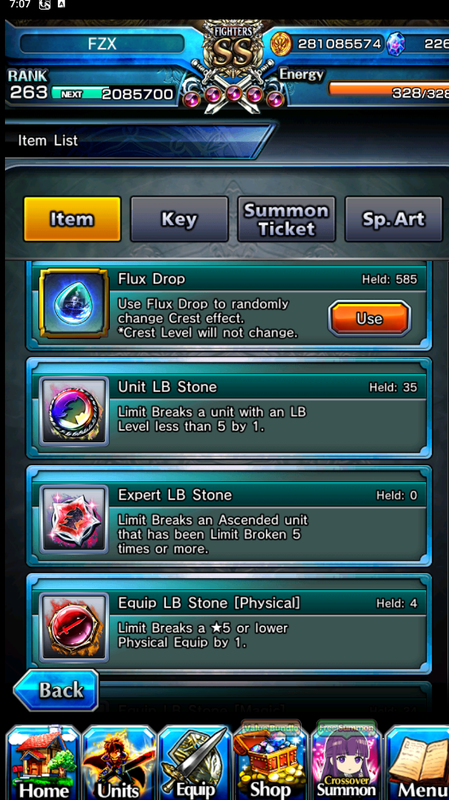Tap the Equip LB Stone [Physical] icon
The width and height of the screenshot is (449, 800).
pos(74,628)
